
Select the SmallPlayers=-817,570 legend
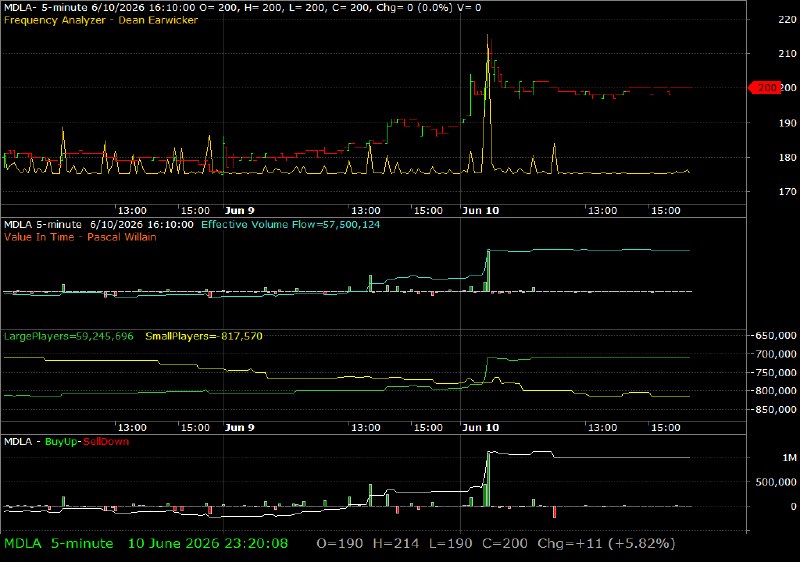[204, 336]
